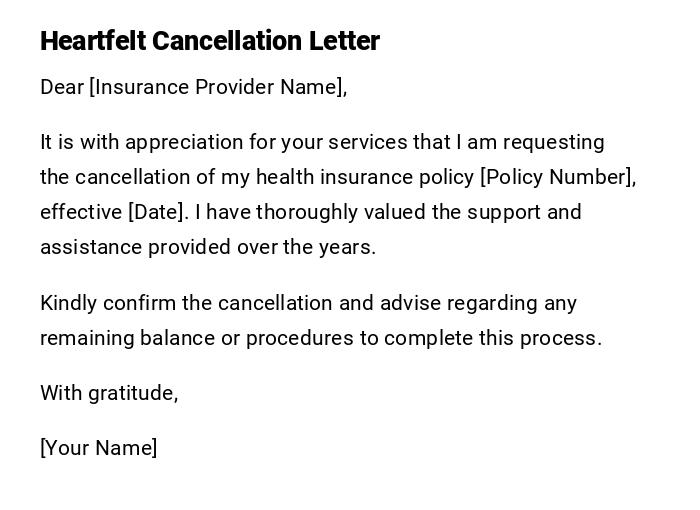Click the [Your Name] placeholder

[x=99, y=448]
